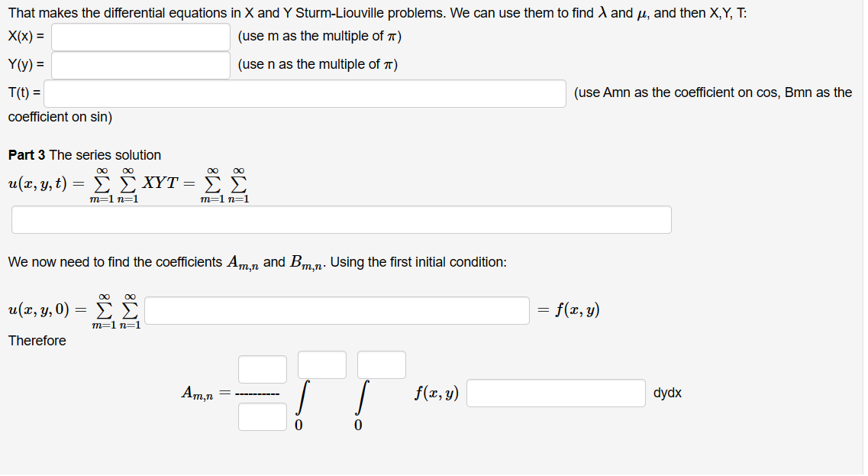Image resolution: width=868 pixels, height=476 pixels.
Task: Click the numerator box of the Amn fraction
Action: [262, 368]
